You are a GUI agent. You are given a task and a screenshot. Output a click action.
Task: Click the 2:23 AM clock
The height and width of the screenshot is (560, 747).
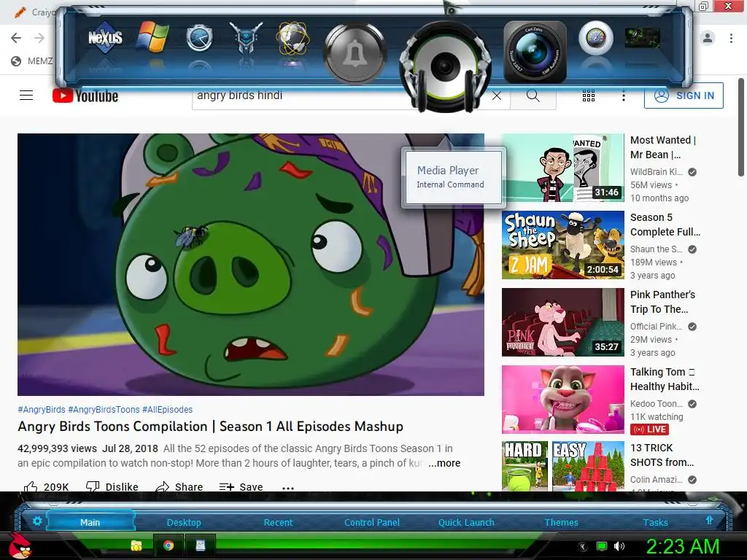[682, 547]
